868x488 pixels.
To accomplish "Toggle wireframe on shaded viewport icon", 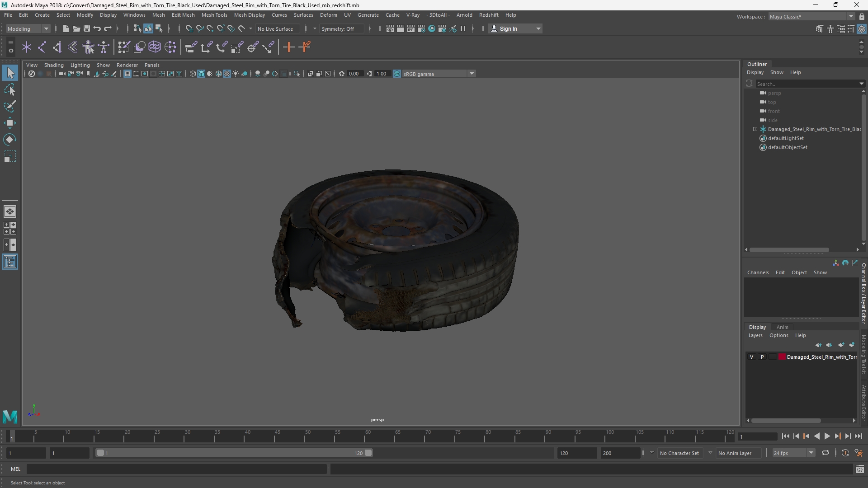I will pyautogui.click(x=218, y=74).
